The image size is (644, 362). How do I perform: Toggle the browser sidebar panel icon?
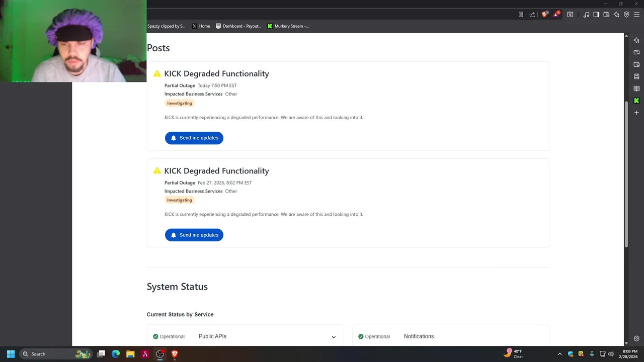pyautogui.click(x=596, y=15)
